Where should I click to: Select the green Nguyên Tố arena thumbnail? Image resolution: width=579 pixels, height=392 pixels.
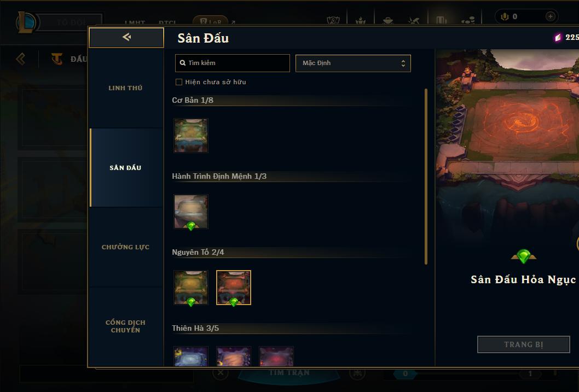coord(191,288)
